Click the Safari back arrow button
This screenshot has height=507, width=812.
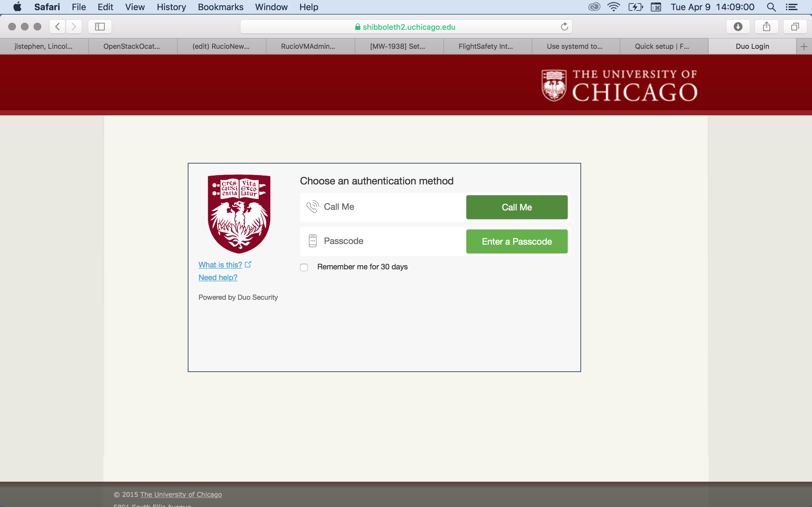[x=57, y=27]
